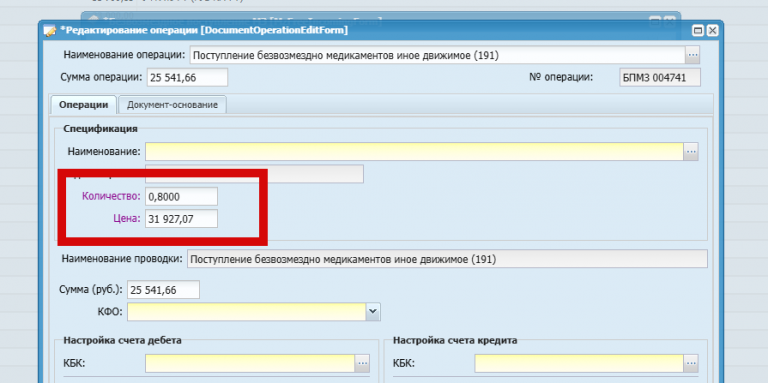Click the КФО combo box field
768x383 pixels.
coord(247,311)
